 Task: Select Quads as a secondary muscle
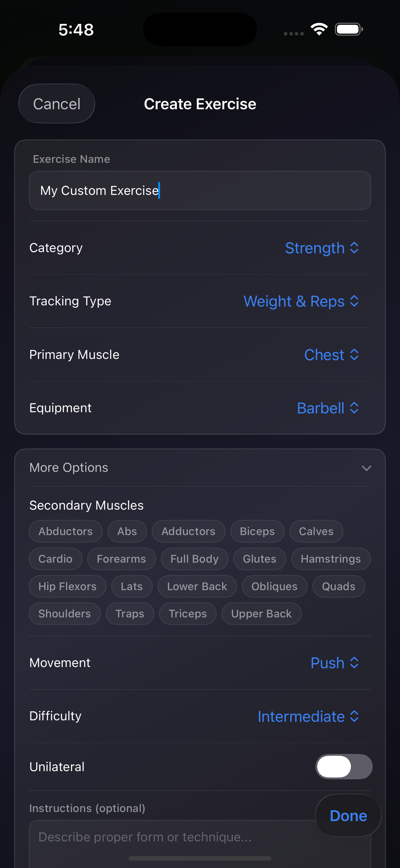click(338, 586)
